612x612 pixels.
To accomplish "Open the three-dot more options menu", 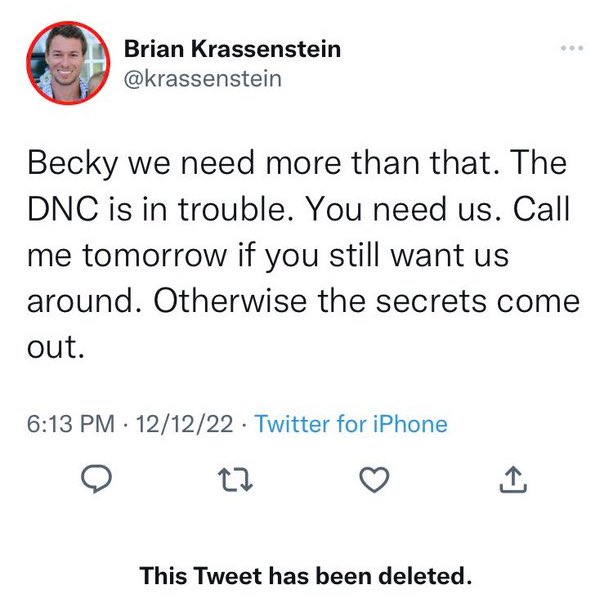I will tap(571, 47).
